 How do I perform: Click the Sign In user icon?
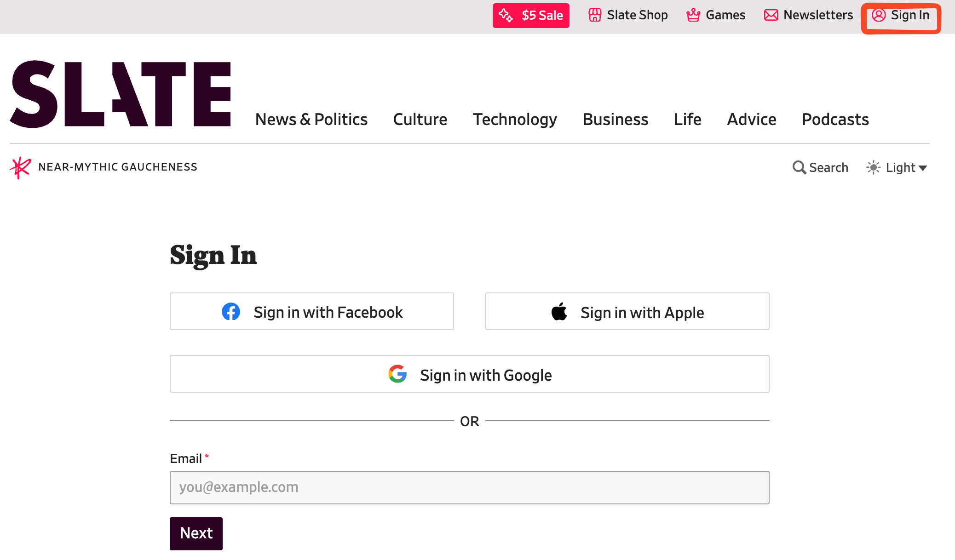tap(879, 15)
